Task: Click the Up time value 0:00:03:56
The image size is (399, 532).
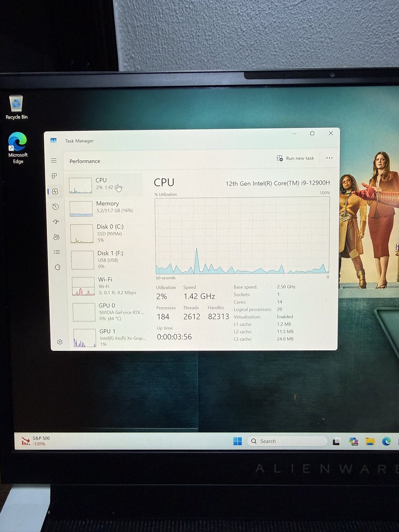Action: tap(175, 337)
